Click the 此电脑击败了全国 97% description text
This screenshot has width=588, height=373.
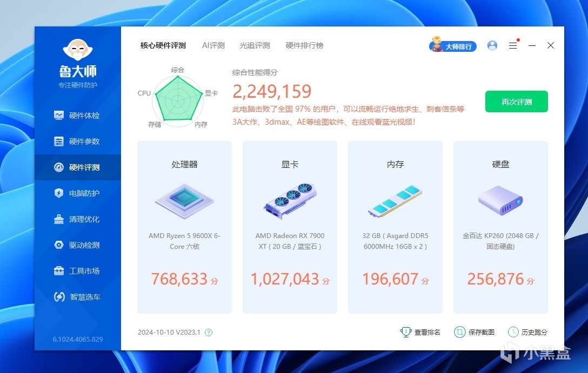pos(349,116)
